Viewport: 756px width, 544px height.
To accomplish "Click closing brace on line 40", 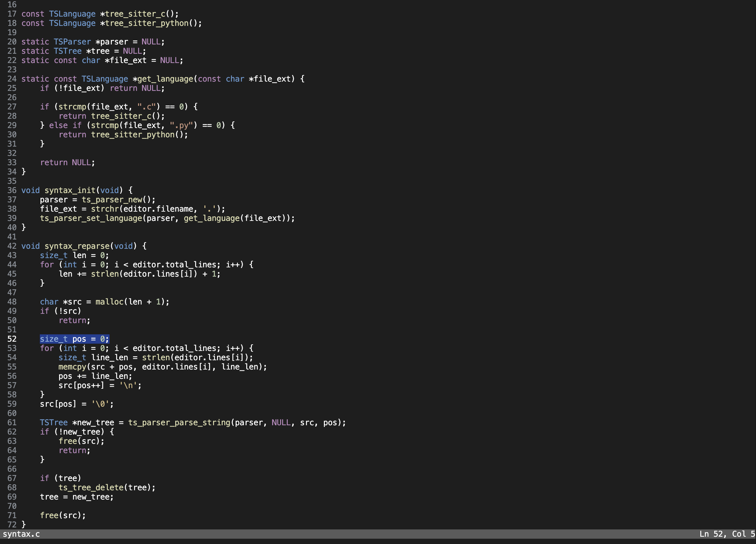I will (24, 228).
